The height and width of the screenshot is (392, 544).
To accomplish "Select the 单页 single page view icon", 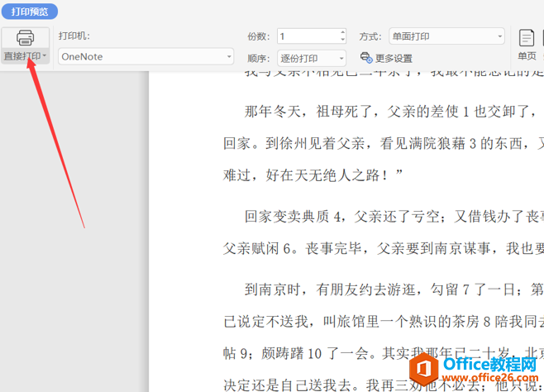I will 527,38.
